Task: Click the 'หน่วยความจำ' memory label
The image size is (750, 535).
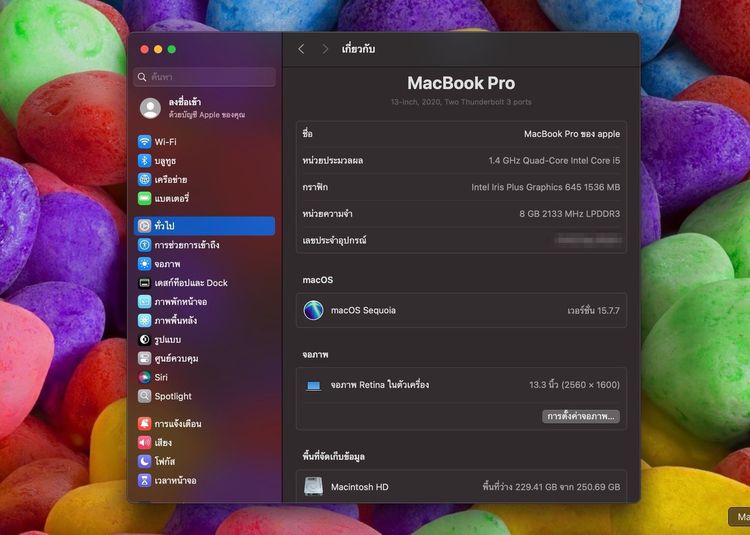Action: (x=327, y=214)
